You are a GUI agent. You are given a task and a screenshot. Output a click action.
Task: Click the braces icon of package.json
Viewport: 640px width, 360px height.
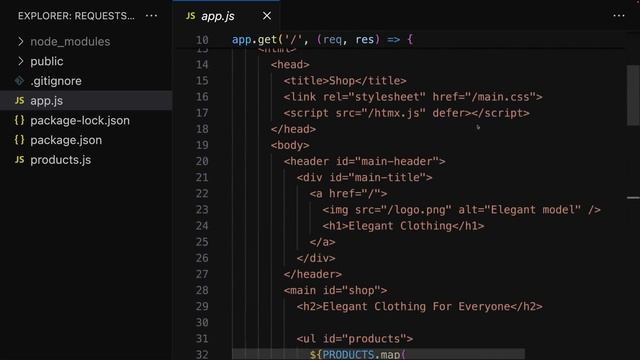point(20,140)
